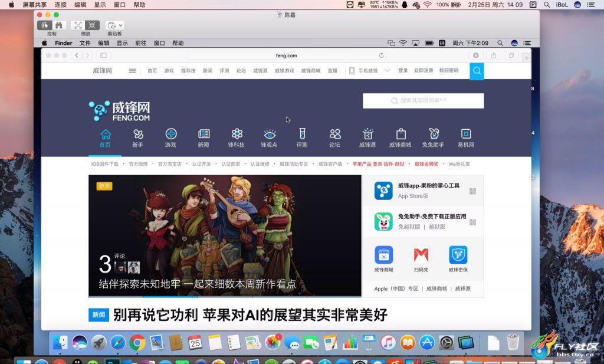The width and height of the screenshot is (604, 364).
Task: Click Safari back navigation arrow
Action: click(x=77, y=55)
